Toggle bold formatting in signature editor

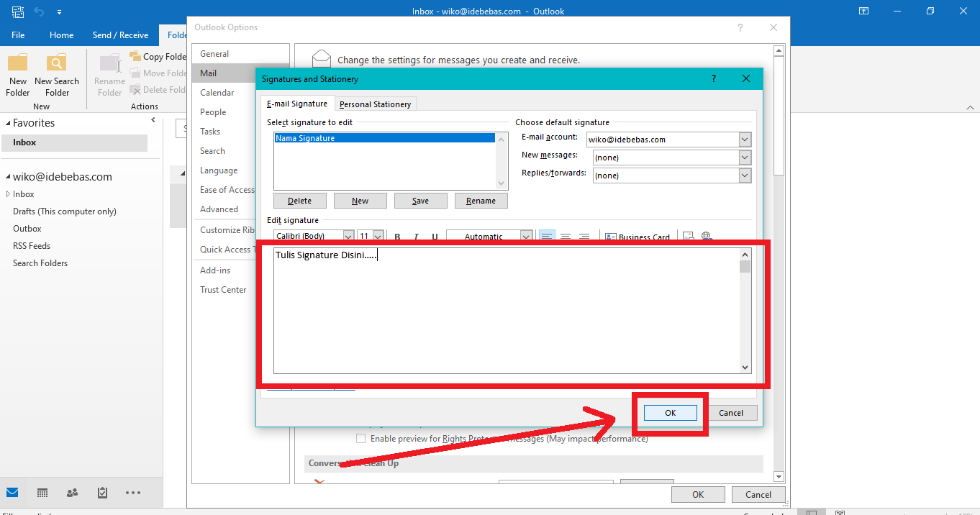397,237
